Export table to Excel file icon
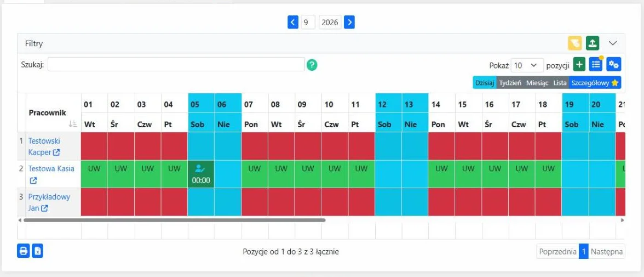The height and width of the screenshot is (277, 644). (37, 251)
